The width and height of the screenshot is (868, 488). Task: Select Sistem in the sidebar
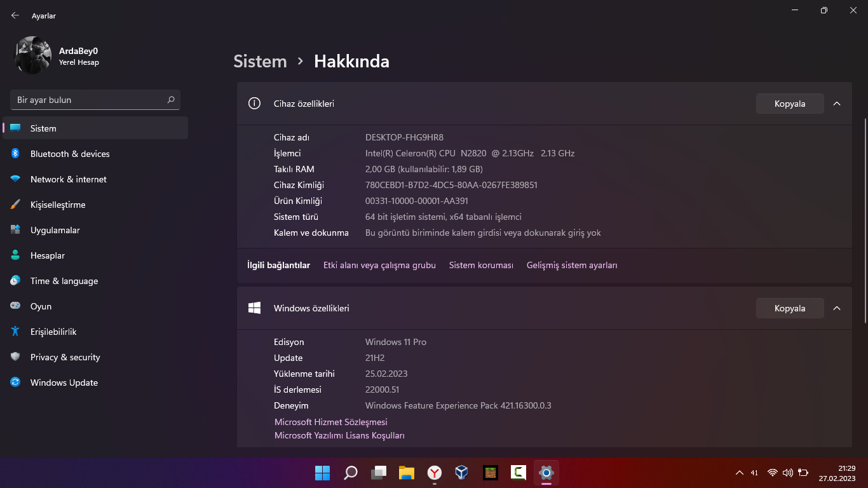(95, 128)
